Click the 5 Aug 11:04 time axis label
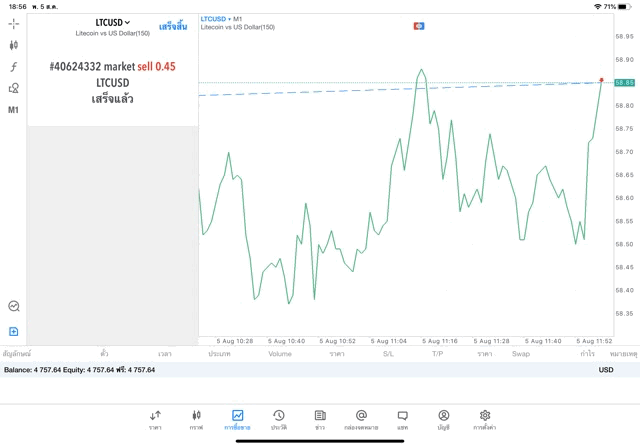640x447 pixels. click(x=389, y=341)
